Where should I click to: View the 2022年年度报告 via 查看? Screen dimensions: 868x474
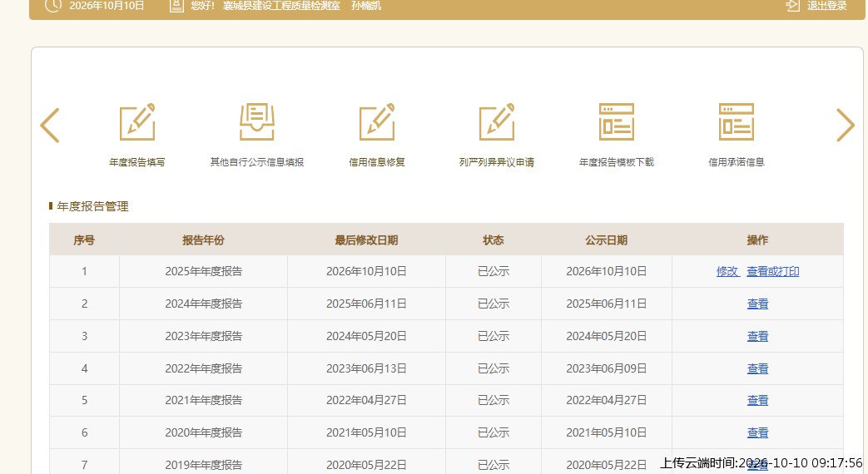click(x=758, y=368)
